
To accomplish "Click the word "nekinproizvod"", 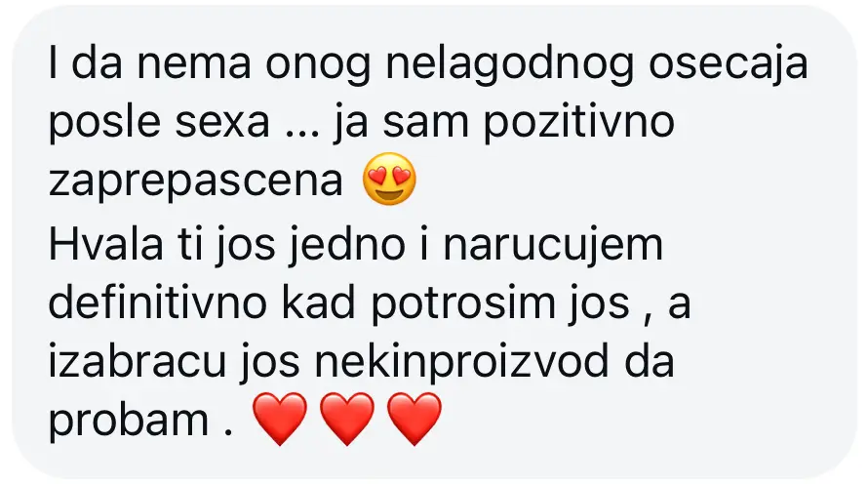I will (461, 364).
